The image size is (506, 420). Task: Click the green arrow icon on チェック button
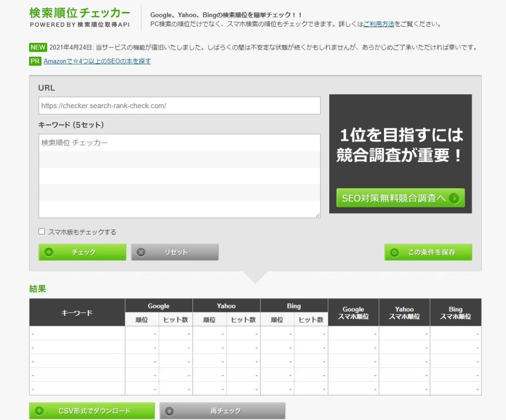coord(48,252)
